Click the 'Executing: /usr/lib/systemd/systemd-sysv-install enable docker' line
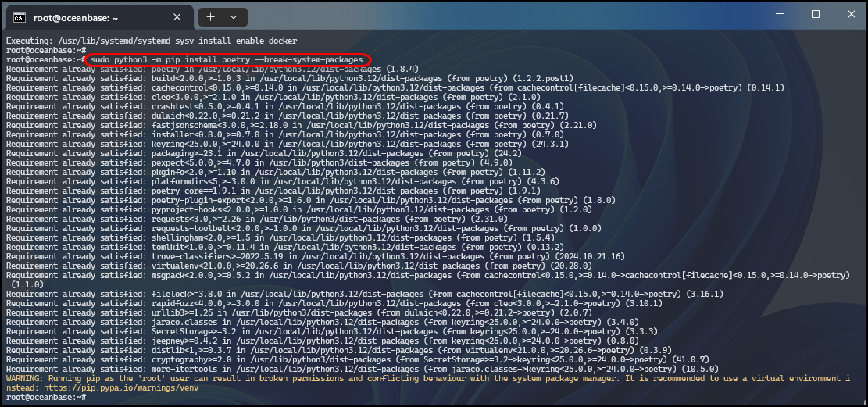Screen dimensions: 868x407 pyautogui.click(x=152, y=41)
